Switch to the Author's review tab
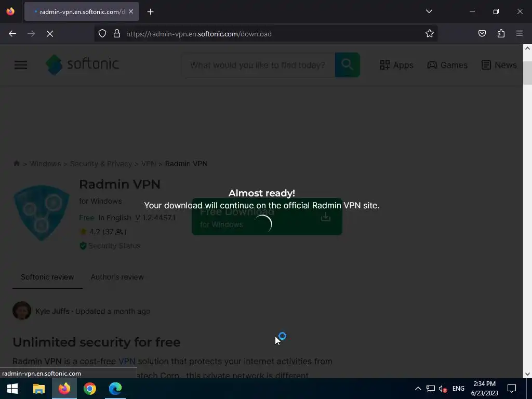532x399 pixels. (x=117, y=277)
